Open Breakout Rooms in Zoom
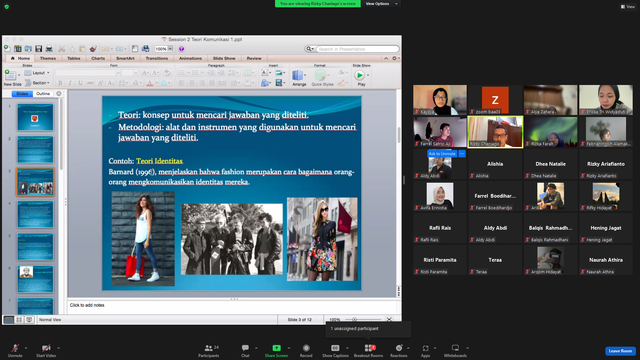This screenshot has height=360, width=640. (x=369, y=350)
